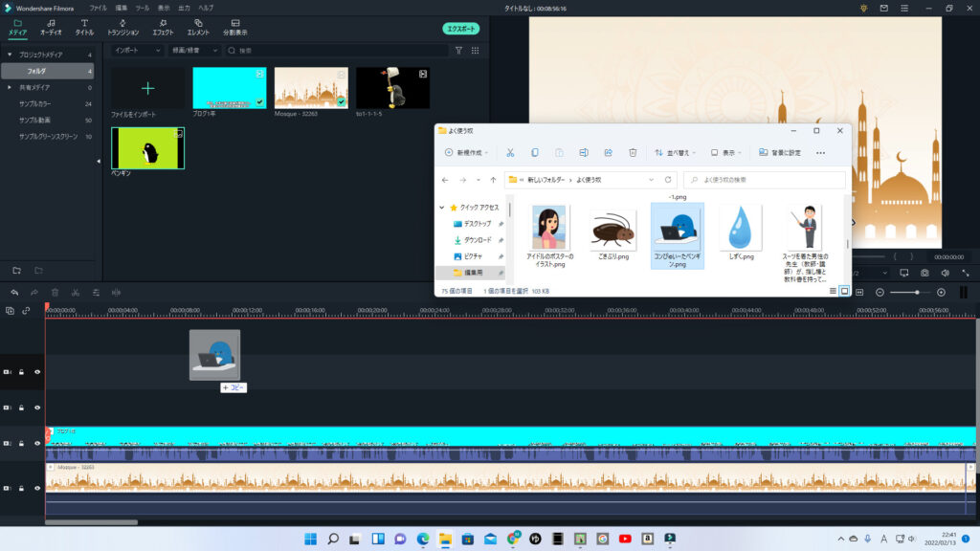This screenshot has width=980, height=551.
Task: Click the delete folder icon below media tree
Action: 38,271
